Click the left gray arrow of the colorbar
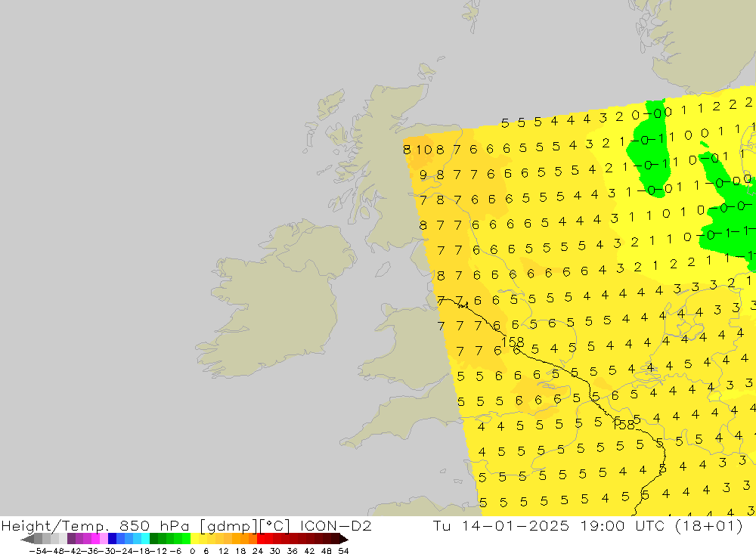The image size is (756, 554). [27, 540]
